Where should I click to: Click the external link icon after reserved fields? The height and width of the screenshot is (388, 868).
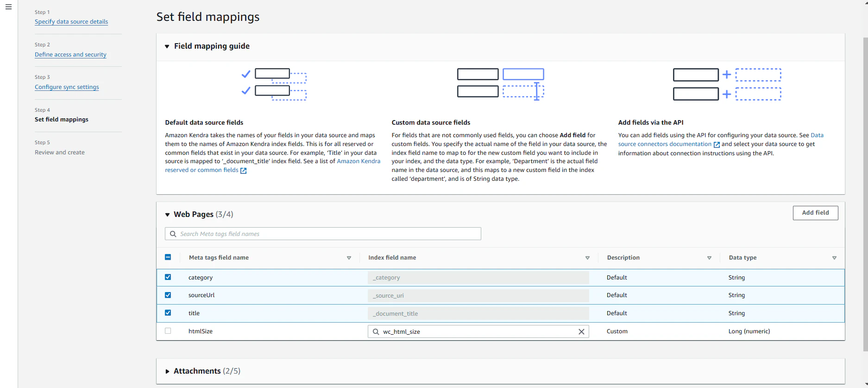(244, 171)
